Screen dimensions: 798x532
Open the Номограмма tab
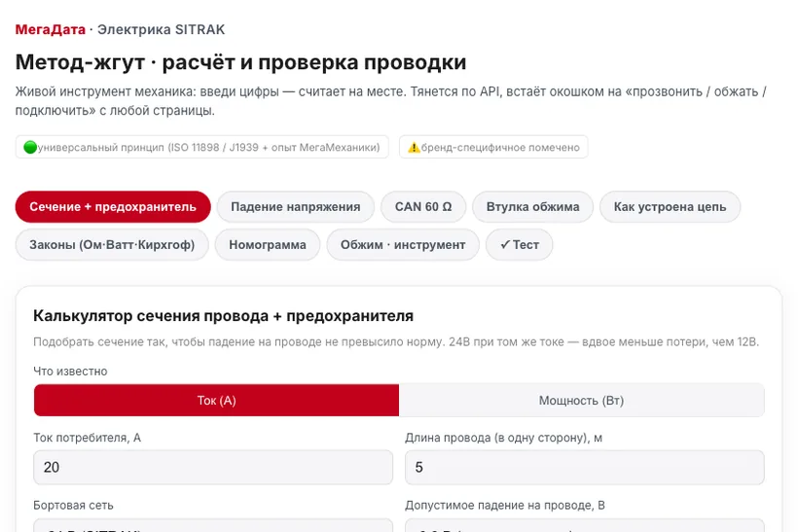(268, 245)
